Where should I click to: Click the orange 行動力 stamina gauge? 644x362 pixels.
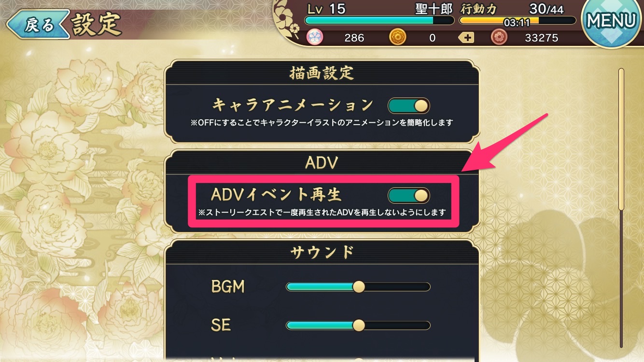517,21
